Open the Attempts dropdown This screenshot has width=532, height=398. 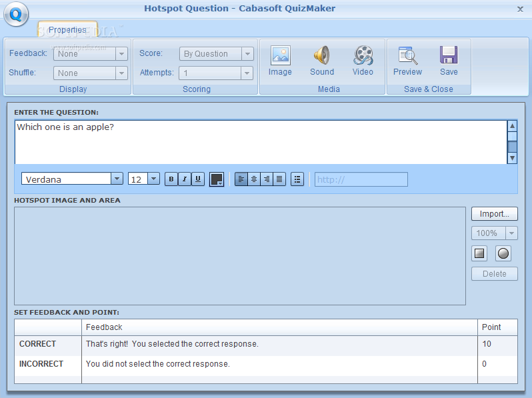click(216, 73)
